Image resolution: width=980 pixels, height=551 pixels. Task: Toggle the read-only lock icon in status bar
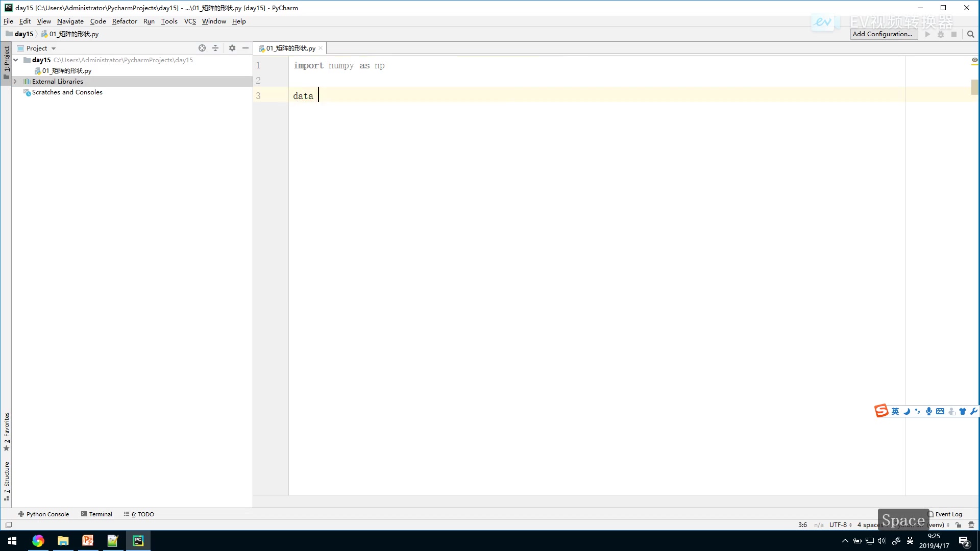pos(959,524)
